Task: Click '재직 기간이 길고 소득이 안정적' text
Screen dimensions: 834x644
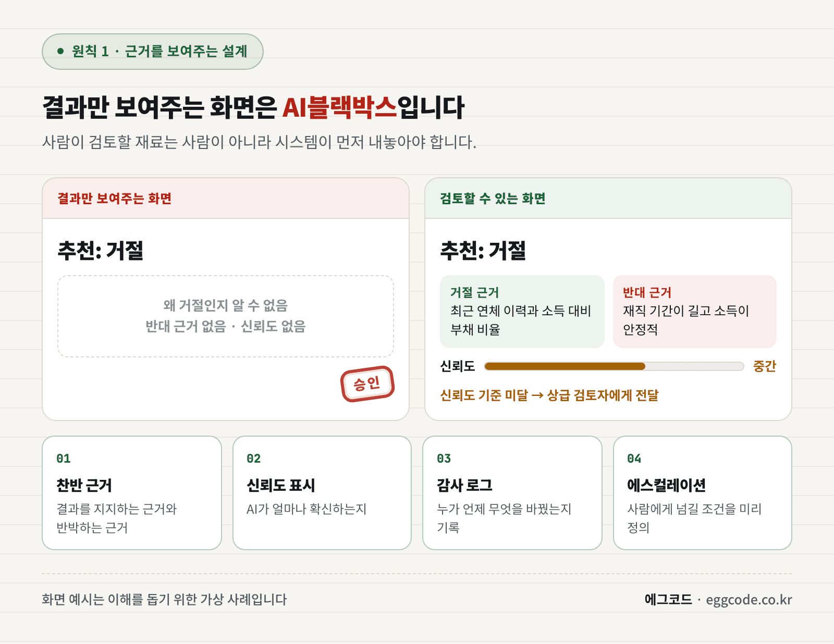Action: pos(686,320)
